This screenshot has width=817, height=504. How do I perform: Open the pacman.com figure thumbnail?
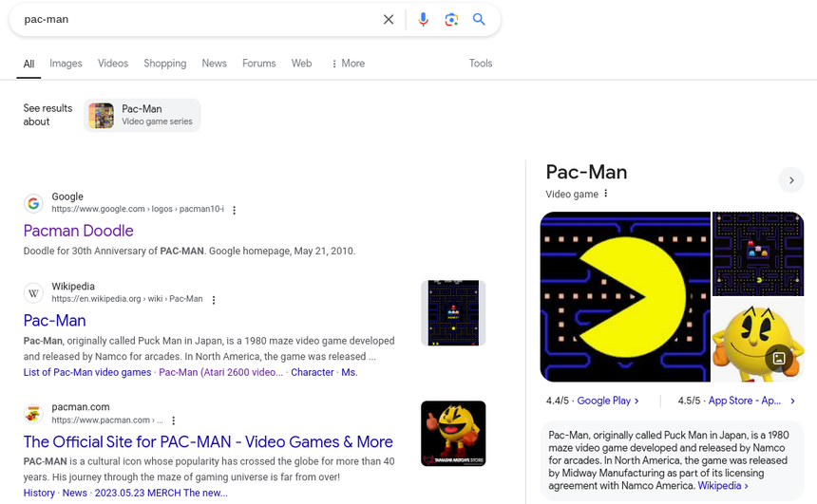(x=453, y=434)
